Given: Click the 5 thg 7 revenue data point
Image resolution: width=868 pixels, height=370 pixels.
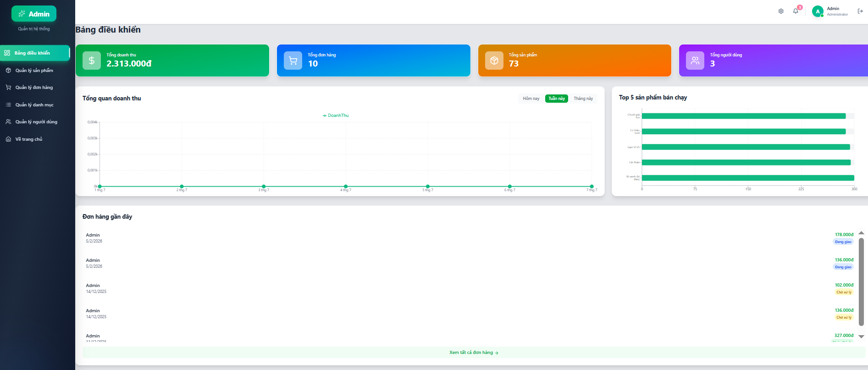Looking at the screenshot, I should click(428, 186).
